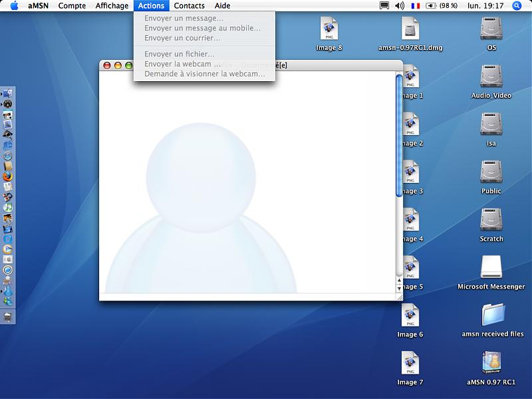Choose Envoyer un fichier... from Actions menu
Screen dimensions: 532x399
click(x=180, y=54)
